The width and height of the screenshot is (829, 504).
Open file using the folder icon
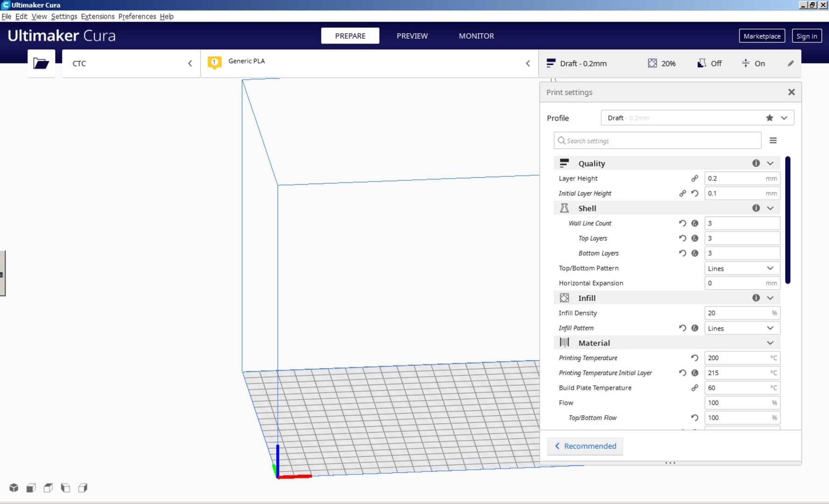[x=41, y=63]
